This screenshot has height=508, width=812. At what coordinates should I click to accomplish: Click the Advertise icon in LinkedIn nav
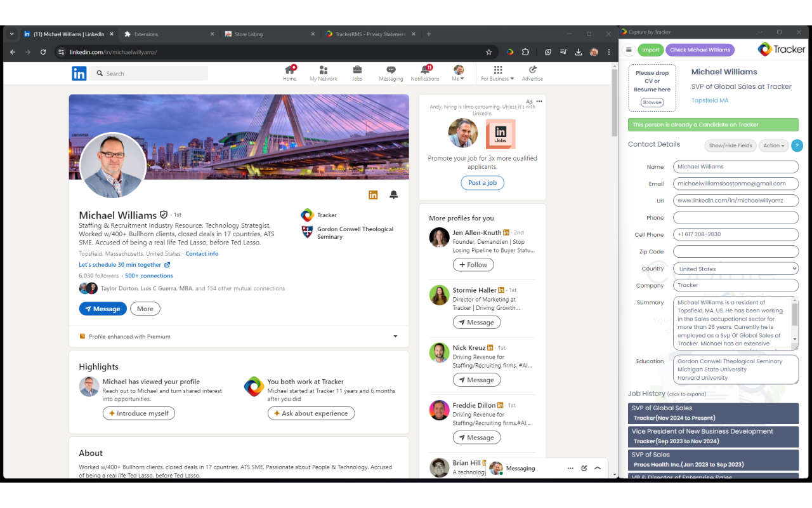(532, 73)
